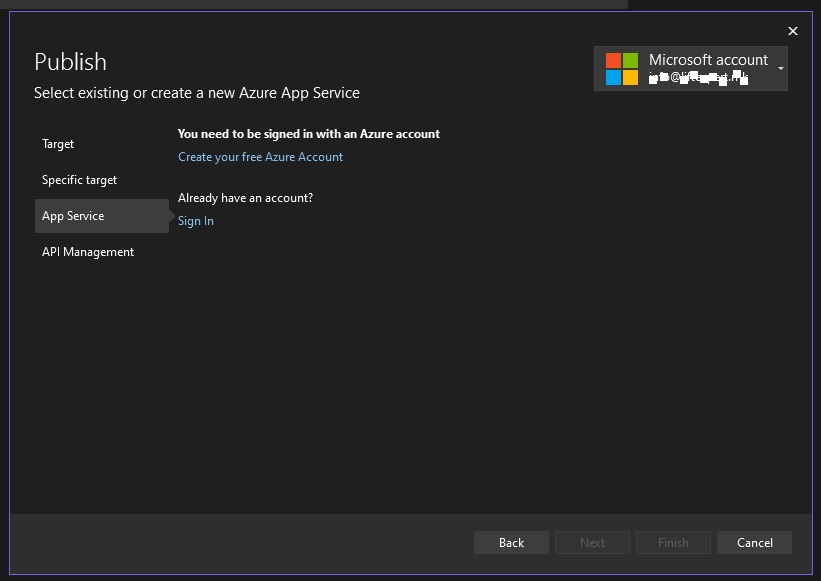Open the Microsoft account dropdown arrow
Screen dimensions: 821x581
pos(781,69)
